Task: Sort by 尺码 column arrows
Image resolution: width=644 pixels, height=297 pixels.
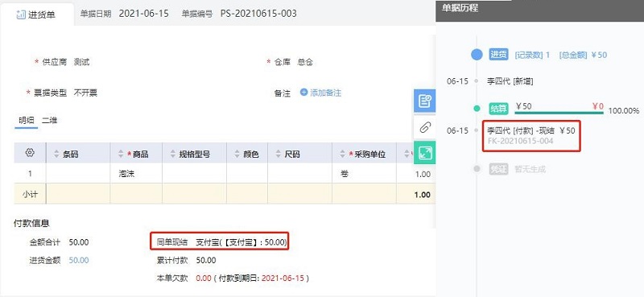Action: pyautogui.click(x=278, y=154)
